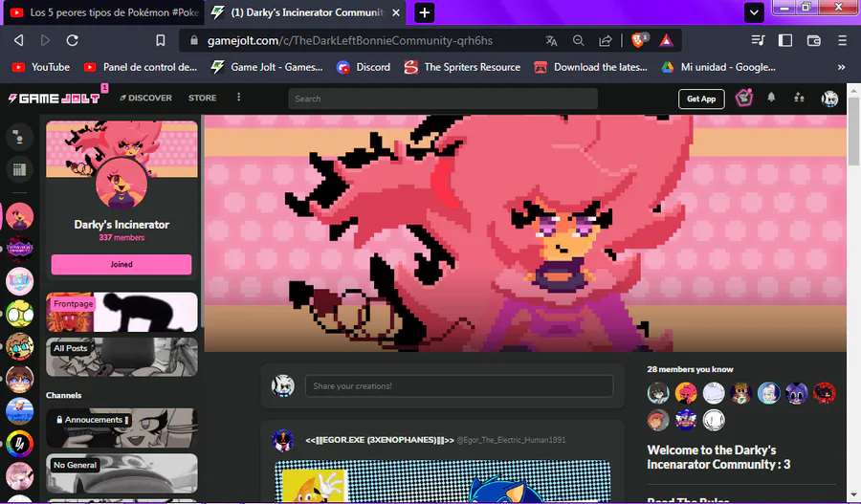Go back using the browser back arrow

(19, 40)
